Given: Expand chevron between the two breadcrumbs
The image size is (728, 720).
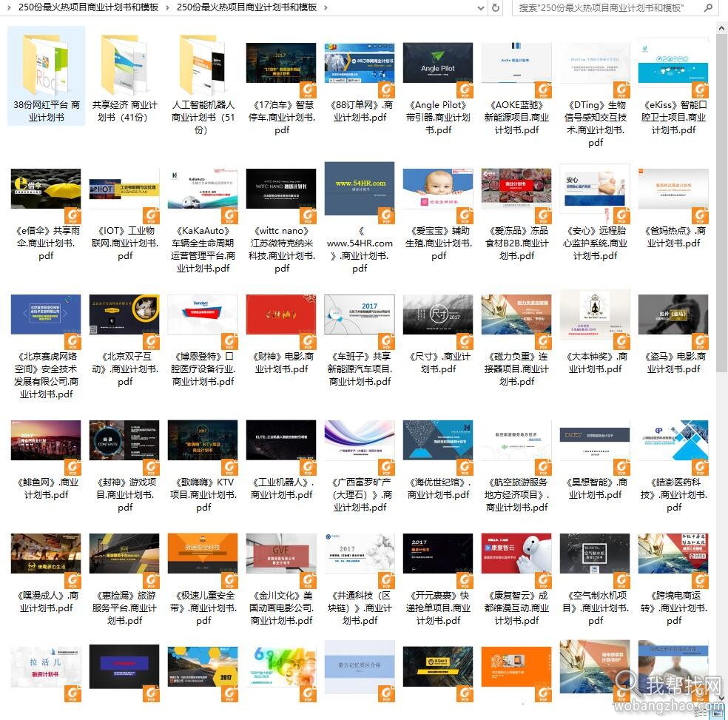Looking at the screenshot, I should pyautogui.click(x=167, y=8).
